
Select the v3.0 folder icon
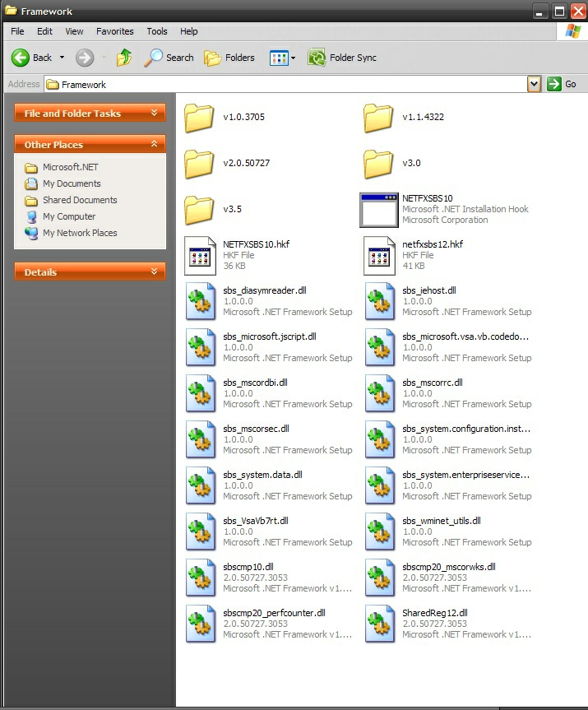[378, 164]
